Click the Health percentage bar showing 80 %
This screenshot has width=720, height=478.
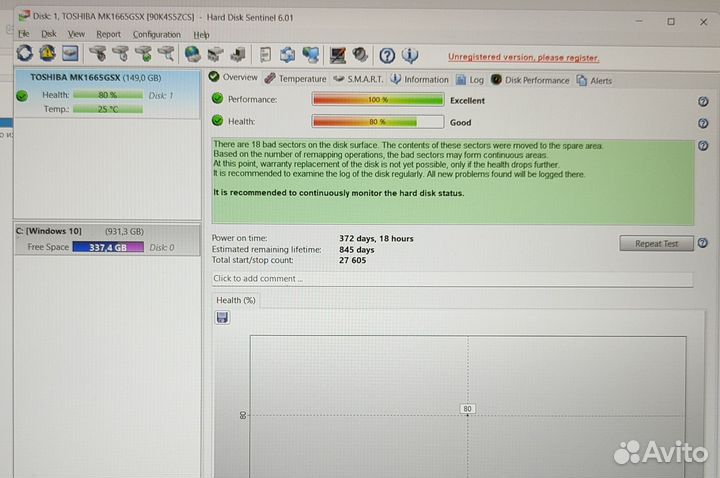click(x=377, y=122)
